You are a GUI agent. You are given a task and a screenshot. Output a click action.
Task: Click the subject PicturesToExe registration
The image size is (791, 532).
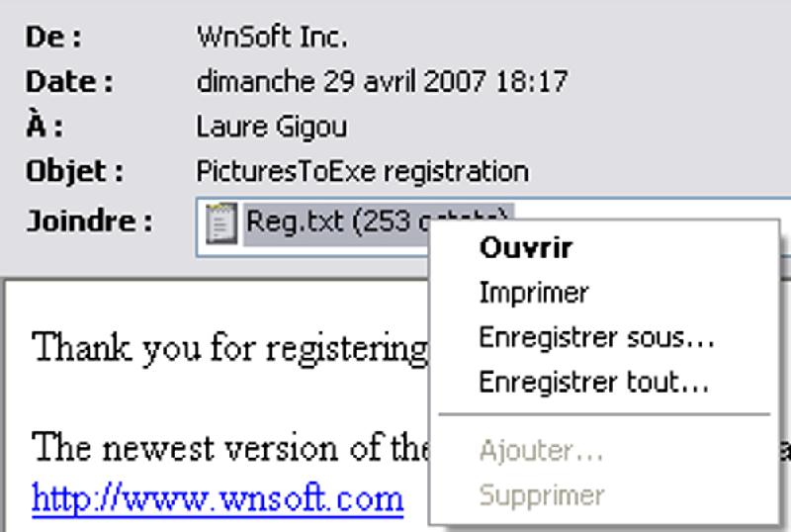(362, 172)
